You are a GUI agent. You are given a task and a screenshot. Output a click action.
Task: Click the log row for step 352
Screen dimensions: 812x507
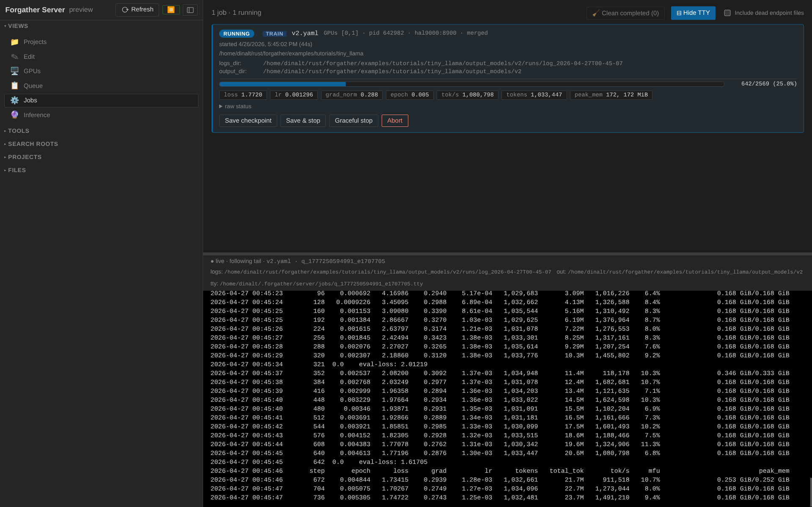500,373
